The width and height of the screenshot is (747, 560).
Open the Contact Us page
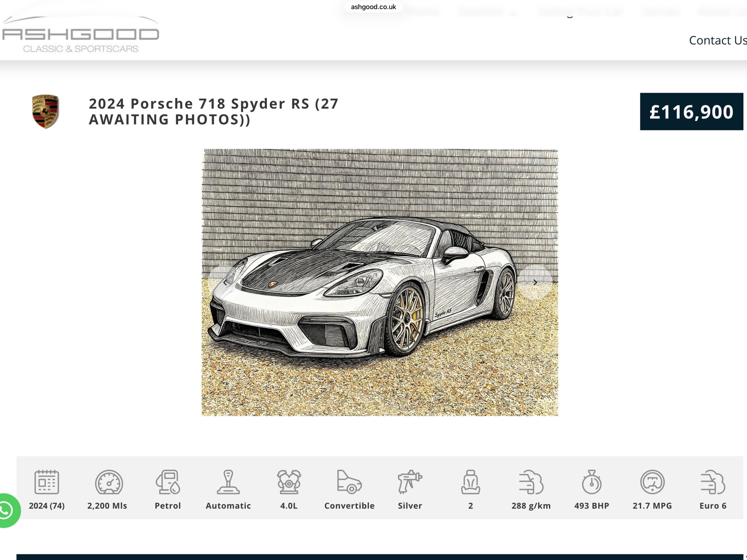(717, 40)
